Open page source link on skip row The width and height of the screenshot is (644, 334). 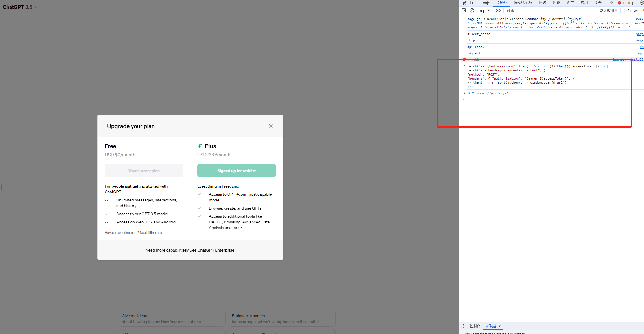640,40
